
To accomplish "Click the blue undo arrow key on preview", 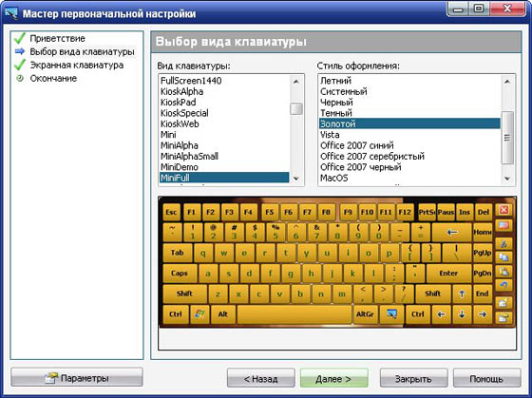I will (503, 285).
